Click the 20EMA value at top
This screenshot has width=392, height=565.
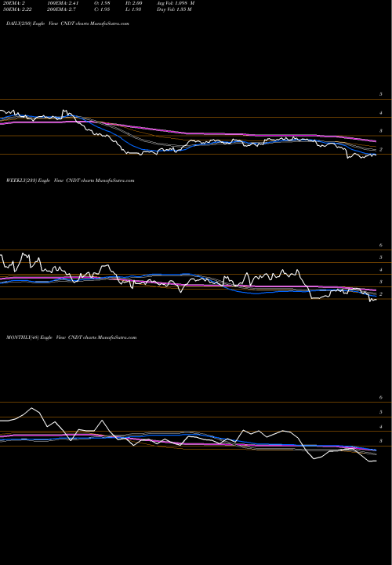15,3
